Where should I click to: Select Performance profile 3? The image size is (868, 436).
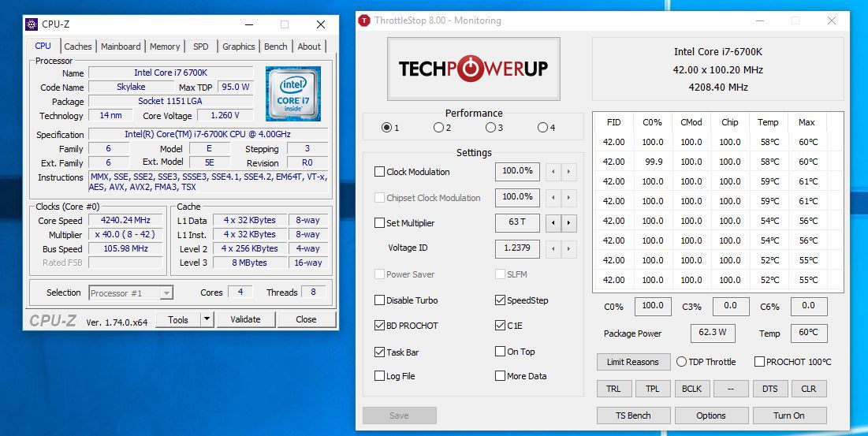pyautogui.click(x=491, y=128)
